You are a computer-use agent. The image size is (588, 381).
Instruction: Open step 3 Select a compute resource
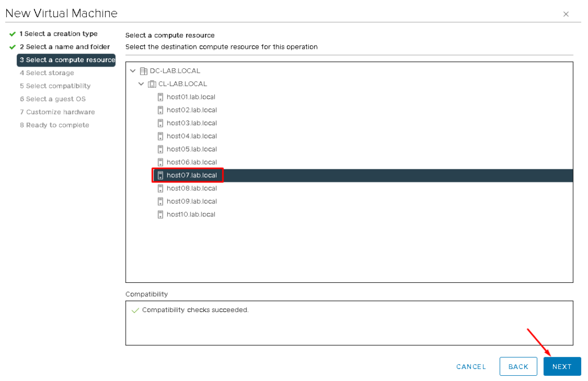pyautogui.click(x=67, y=60)
